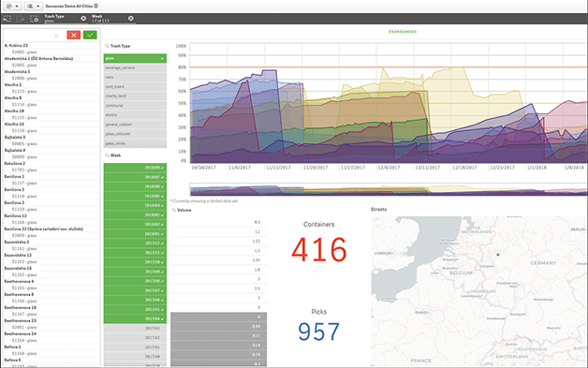Deselect week 2017/48
The width and height of the screenshot is (588, 368).
(135, 281)
